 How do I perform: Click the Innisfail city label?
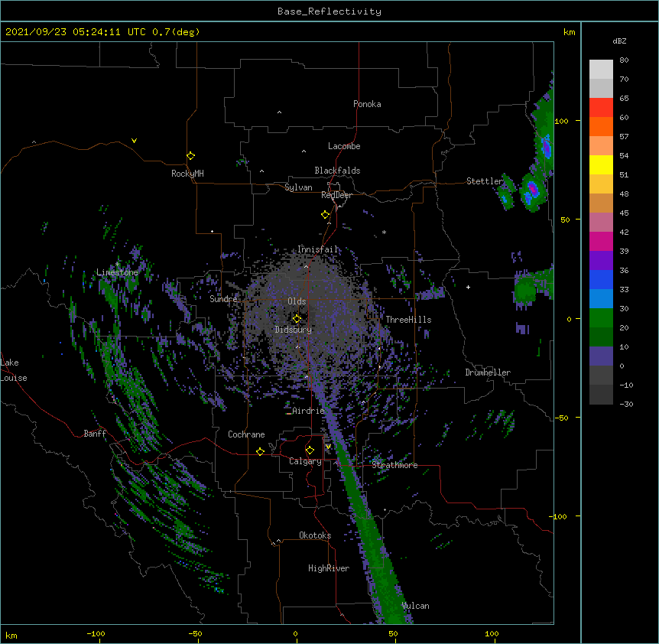pyautogui.click(x=318, y=249)
